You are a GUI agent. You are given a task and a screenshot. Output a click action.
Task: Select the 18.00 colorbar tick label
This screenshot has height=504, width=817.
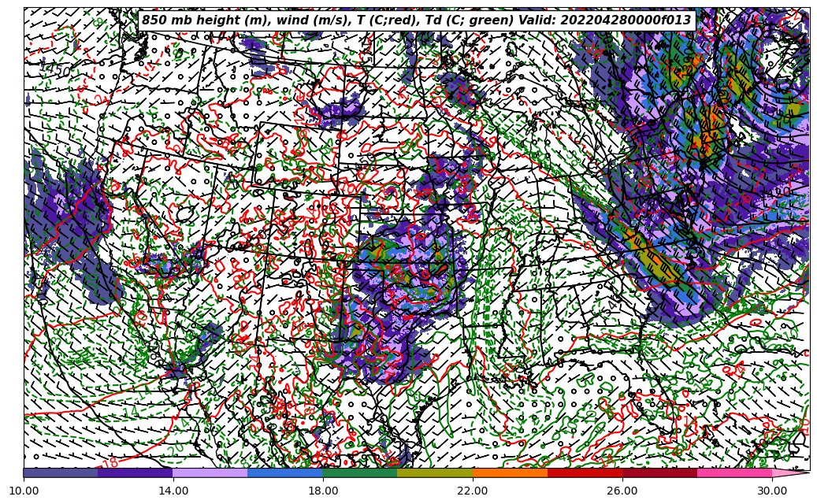coord(323,491)
